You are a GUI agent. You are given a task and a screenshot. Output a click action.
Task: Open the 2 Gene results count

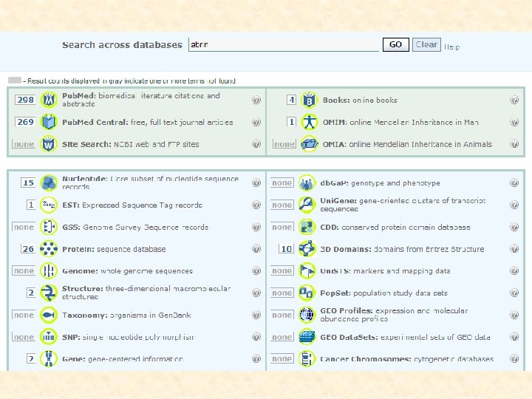pos(31,358)
